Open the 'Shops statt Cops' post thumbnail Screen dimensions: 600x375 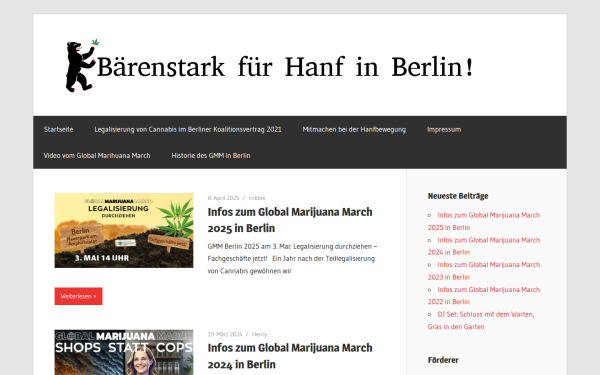click(124, 352)
